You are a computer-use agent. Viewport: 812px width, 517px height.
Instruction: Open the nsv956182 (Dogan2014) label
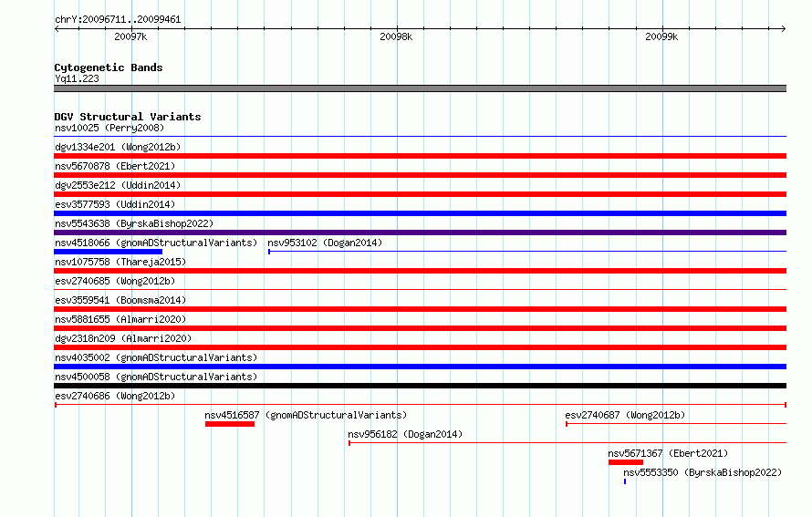(x=405, y=434)
